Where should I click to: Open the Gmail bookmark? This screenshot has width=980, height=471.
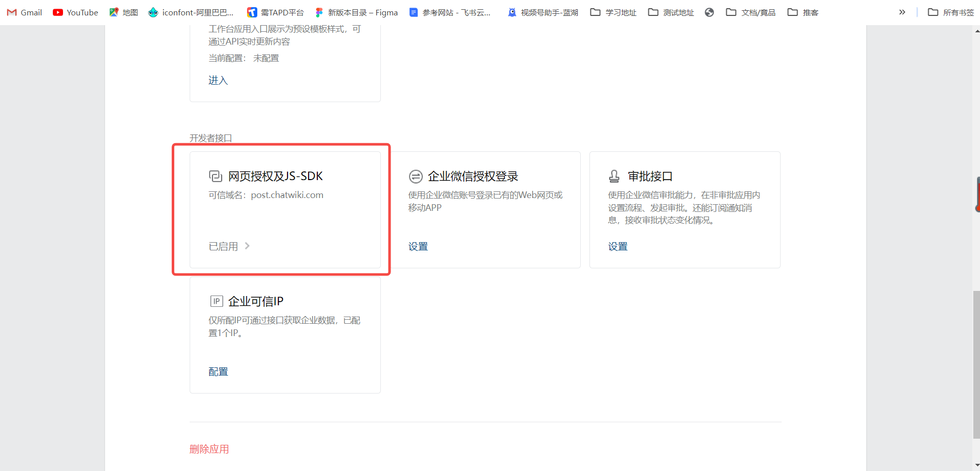point(25,12)
